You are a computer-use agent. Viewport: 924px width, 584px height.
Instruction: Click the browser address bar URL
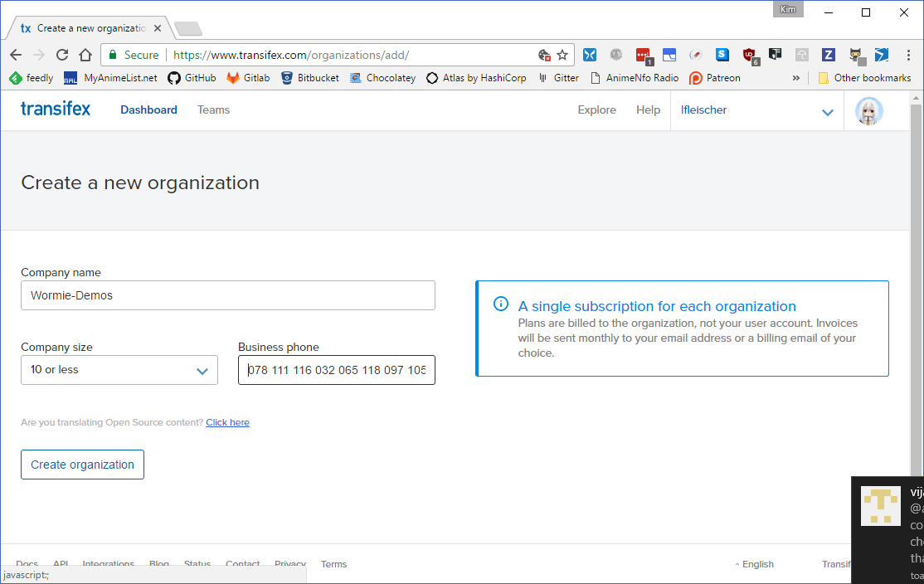coord(291,55)
